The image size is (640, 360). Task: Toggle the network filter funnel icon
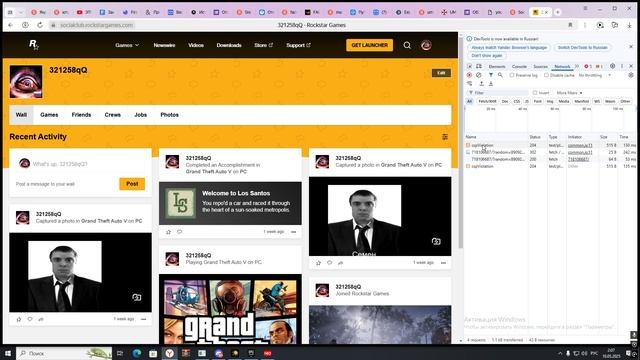click(x=491, y=75)
